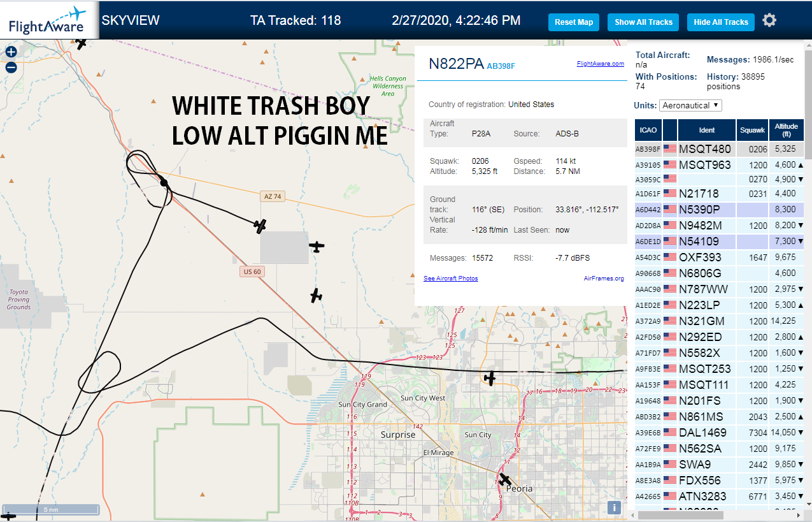This screenshot has width=812, height=522.
Task: Sort table by Squawk column header
Action: (x=752, y=130)
